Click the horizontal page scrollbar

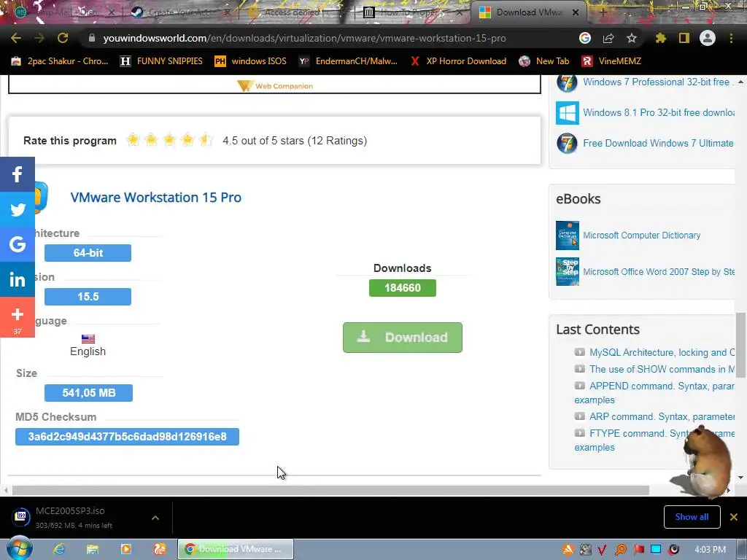[x=330, y=491]
